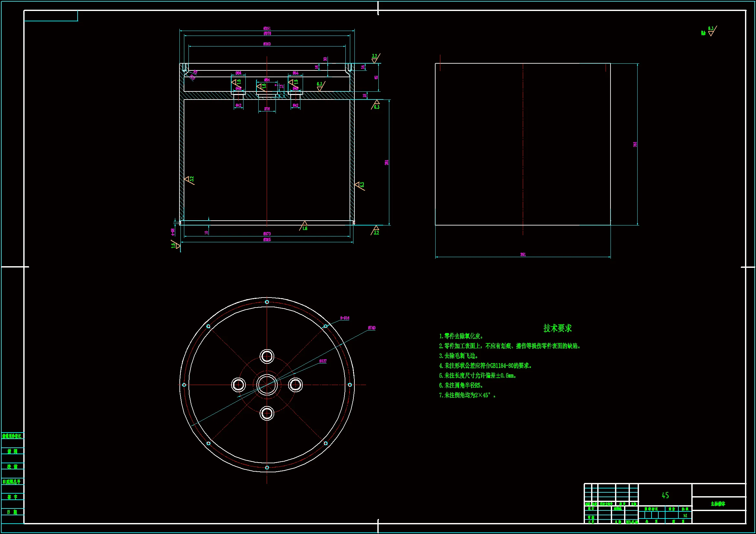Click the 描图 cell in left margin strip
This screenshot has height=534, width=756.
[13, 451]
